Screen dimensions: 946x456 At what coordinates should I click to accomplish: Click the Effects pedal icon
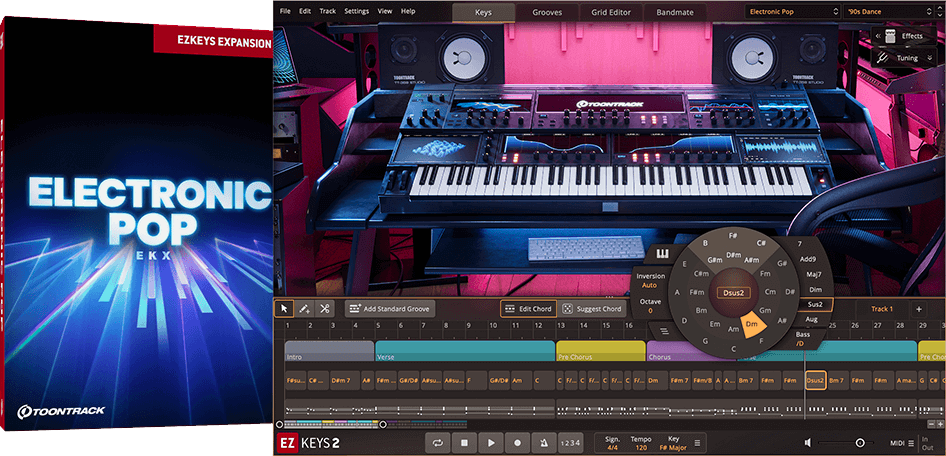(x=891, y=36)
